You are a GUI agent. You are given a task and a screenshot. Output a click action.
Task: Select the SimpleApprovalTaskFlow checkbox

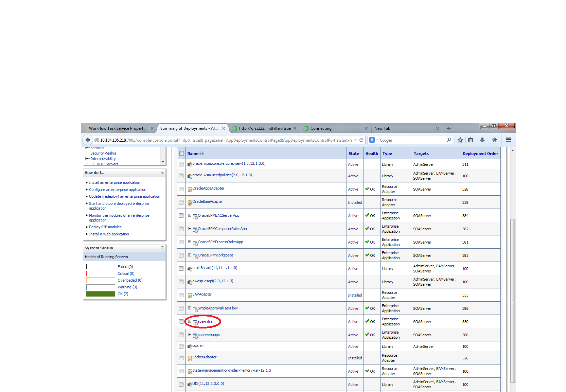click(181, 308)
